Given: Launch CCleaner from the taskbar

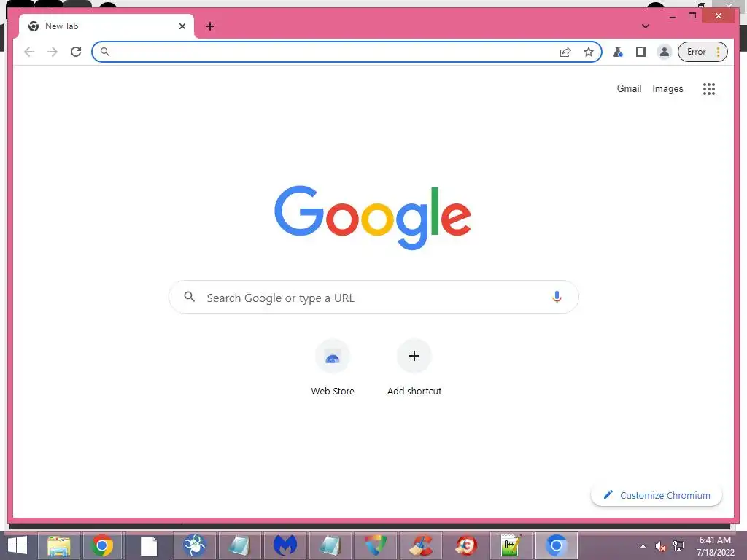Looking at the screenshot, I should click(421, 545).
